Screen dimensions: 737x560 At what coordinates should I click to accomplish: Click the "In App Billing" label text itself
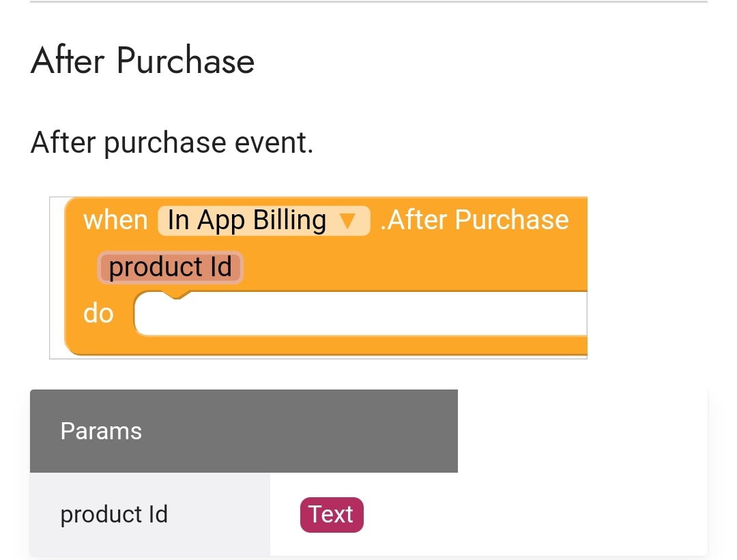coord(247,220)
